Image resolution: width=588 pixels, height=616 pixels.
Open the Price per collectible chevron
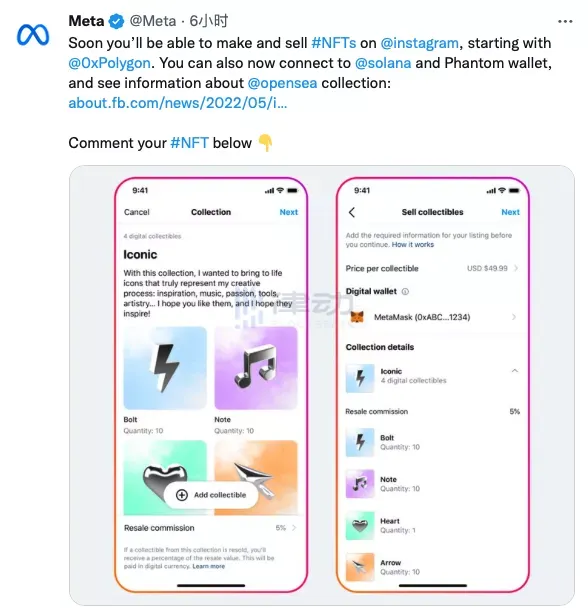(x=516, y=268)
